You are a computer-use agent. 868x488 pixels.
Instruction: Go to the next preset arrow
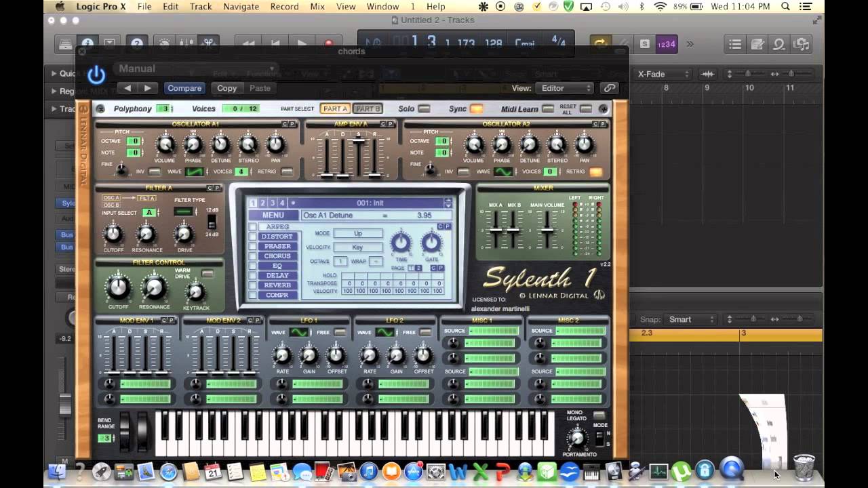pyautogui.click(x=148, y=88)
